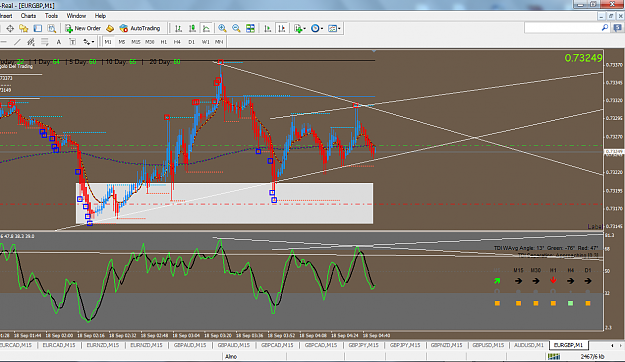Click the 0.73370 price scale value

tap(614, 65)
